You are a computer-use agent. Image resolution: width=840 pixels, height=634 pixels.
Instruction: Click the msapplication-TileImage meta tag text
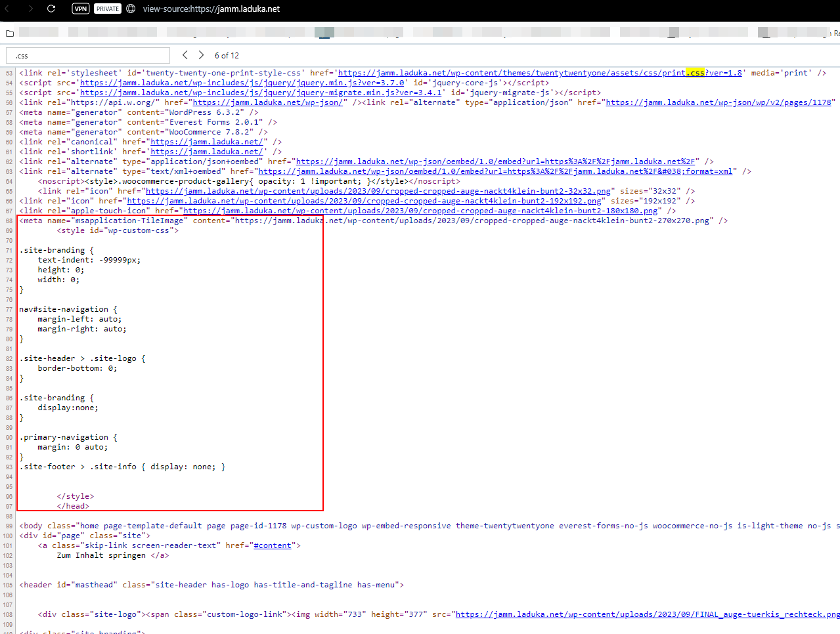(x=373, y=221)
